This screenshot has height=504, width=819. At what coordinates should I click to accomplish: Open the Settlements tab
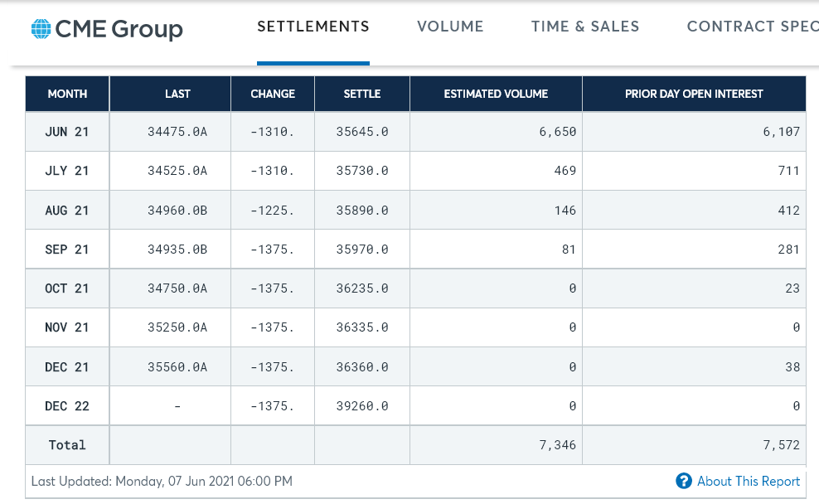[x=313, y=27]
